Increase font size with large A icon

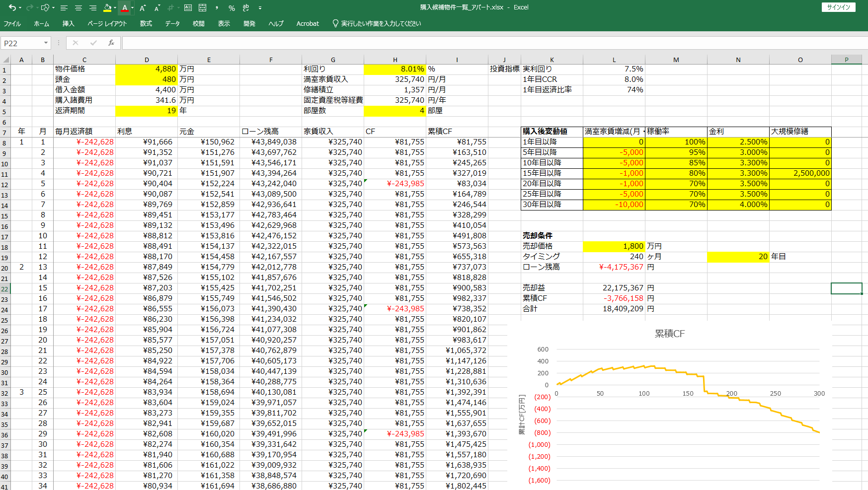pyautogui.click(x=143, y=7)
